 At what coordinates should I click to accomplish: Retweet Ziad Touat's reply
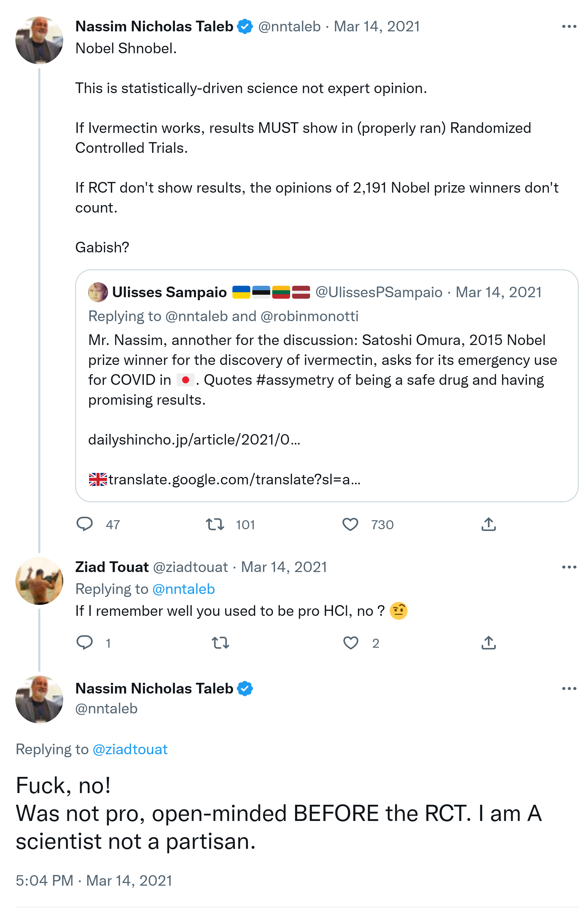pos(220,643)
